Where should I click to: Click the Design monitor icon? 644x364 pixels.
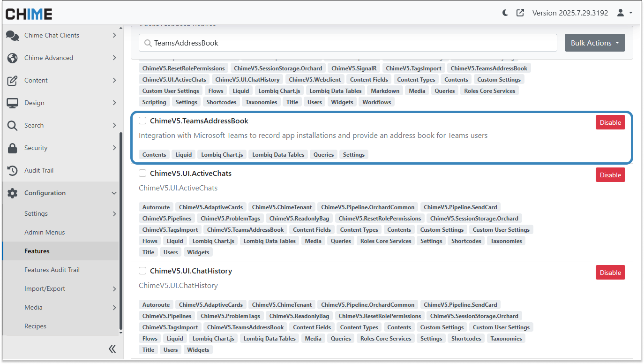[x=13, y=103]
